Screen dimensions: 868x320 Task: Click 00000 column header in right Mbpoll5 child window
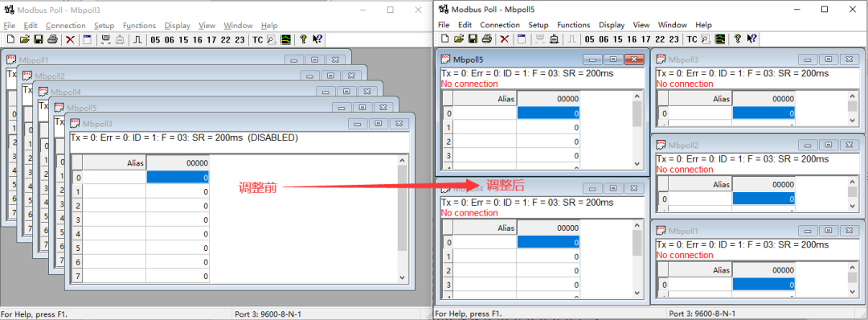point(548,99)
